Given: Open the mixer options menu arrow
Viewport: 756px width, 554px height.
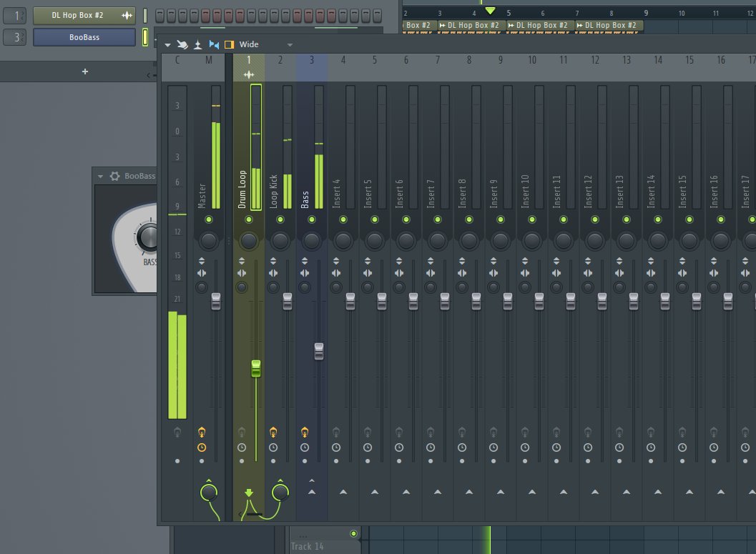Looking at the screenshot, I should click(167, 45).
